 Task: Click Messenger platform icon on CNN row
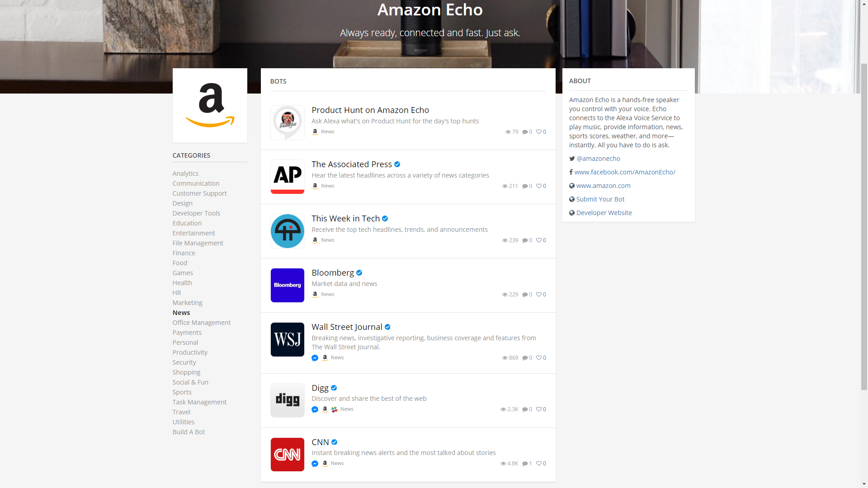point(315,464)
